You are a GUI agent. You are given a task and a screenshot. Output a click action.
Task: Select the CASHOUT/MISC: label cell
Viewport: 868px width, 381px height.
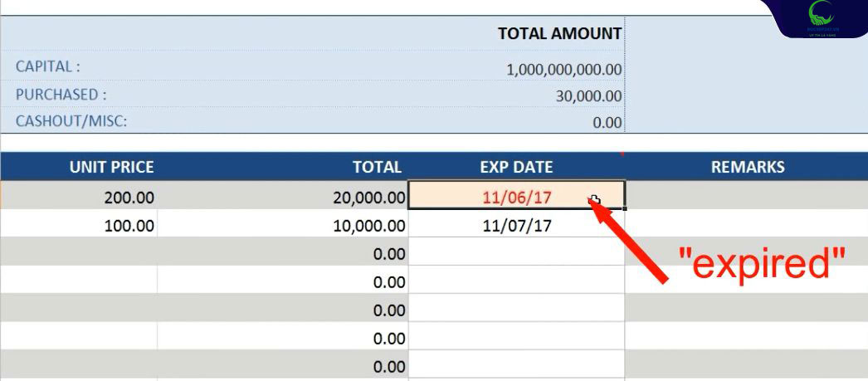click(71, 121)
